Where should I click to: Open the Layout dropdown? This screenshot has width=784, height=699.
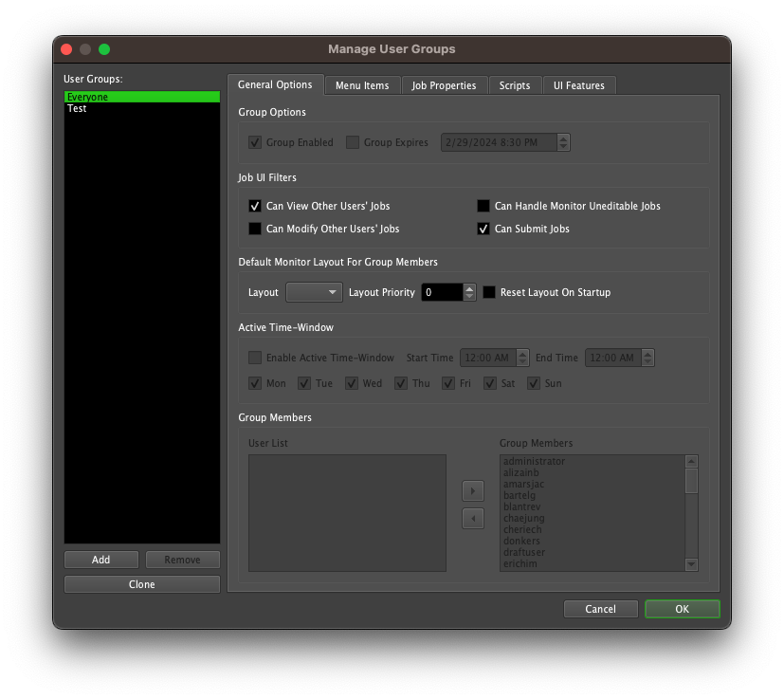313,292
